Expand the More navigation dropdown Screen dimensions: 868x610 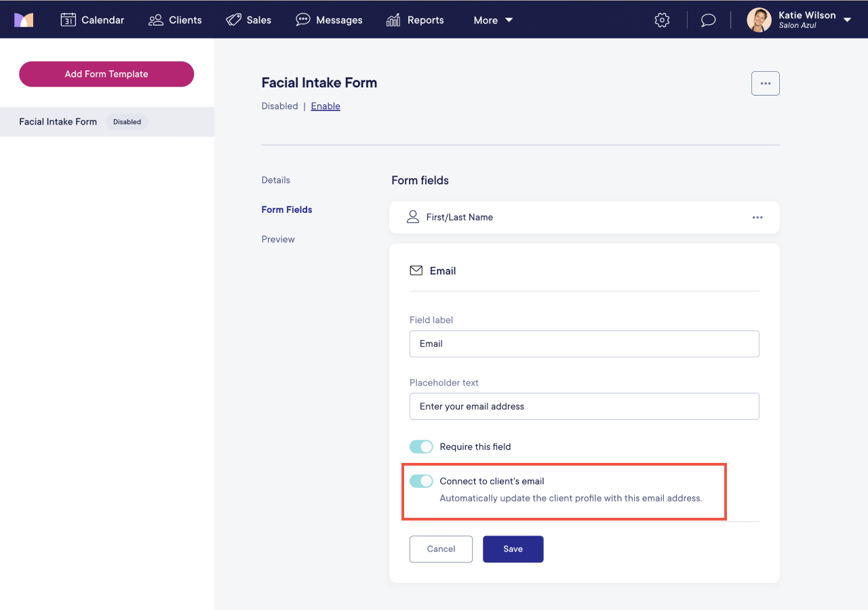point(492,20)
